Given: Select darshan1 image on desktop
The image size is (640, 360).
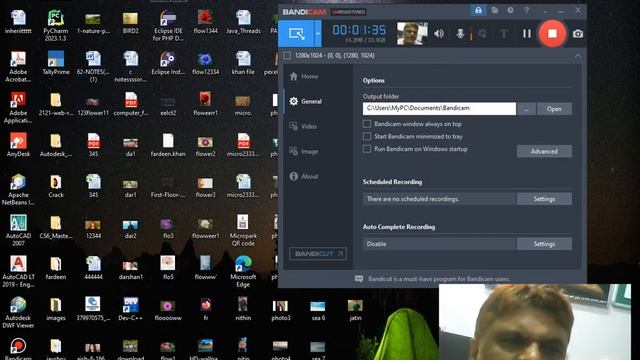Looking at the screenshot, I should pyautogui.click(x=131, y=268).
